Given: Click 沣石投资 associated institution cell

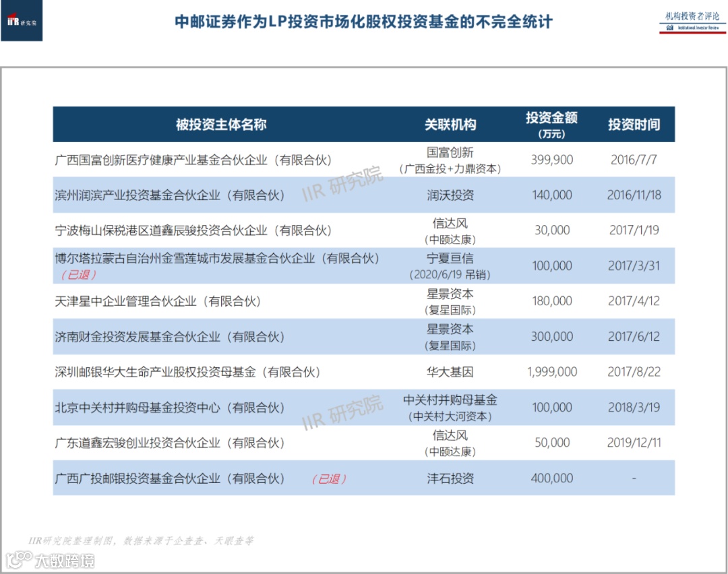Looking at the screenshot, I should click(x=450, y=478).
